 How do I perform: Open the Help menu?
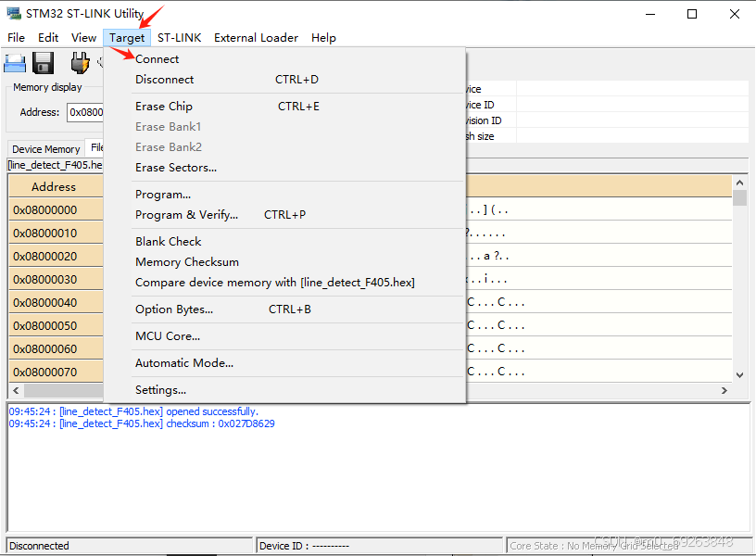tap(323, 38)
